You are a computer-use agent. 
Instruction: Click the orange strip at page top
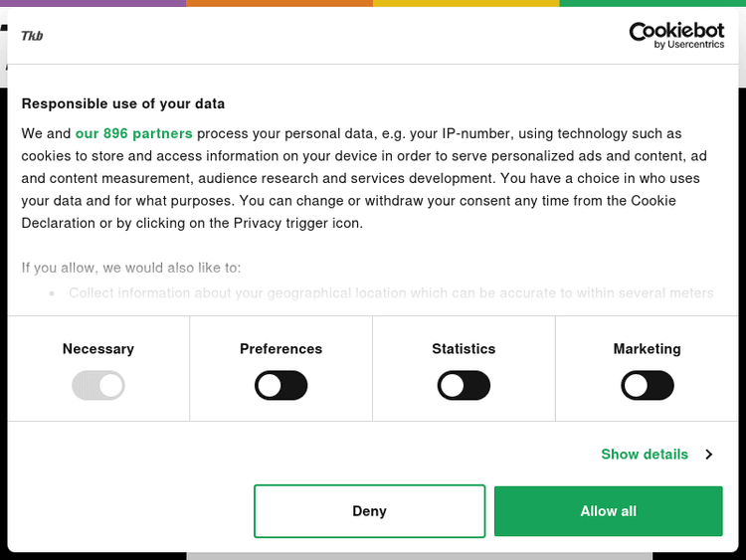pos(280,3)
